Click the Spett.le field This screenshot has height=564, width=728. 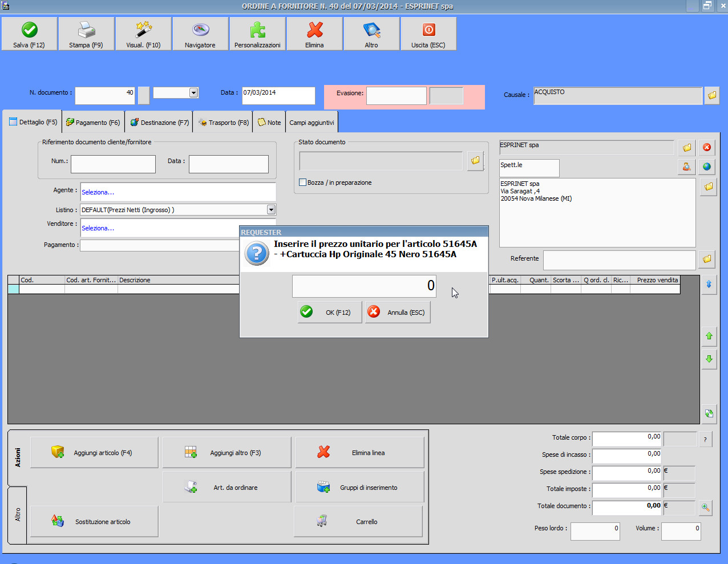coord(529,168)
